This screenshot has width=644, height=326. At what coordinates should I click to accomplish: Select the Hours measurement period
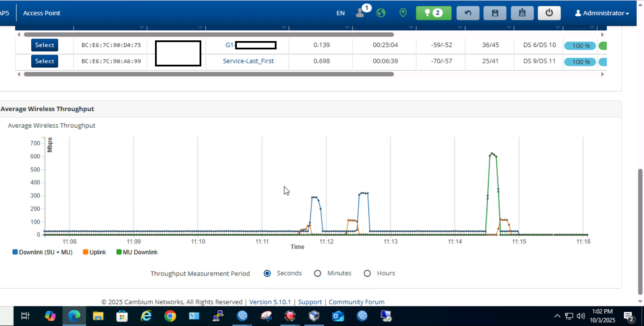(x=367, y=273)
